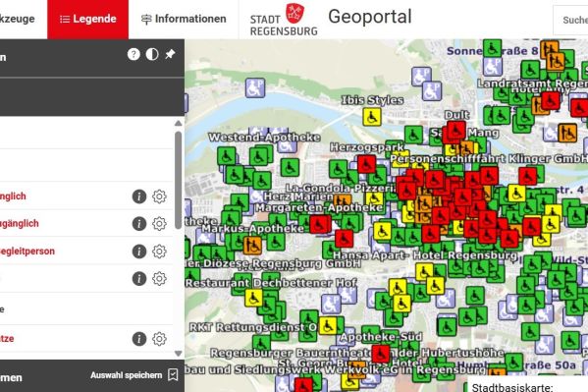588x392 pixels.
Task: Select red marker beside Herzogspark label
Action: 366,164
